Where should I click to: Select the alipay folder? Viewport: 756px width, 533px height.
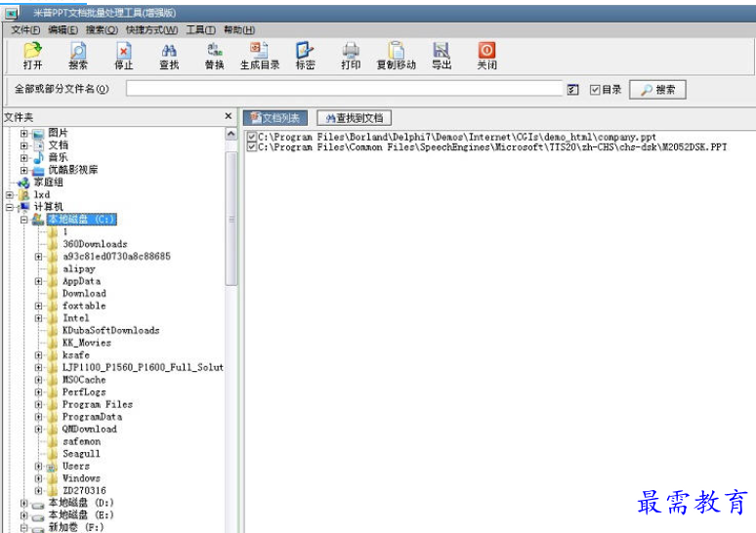(79, 268)
